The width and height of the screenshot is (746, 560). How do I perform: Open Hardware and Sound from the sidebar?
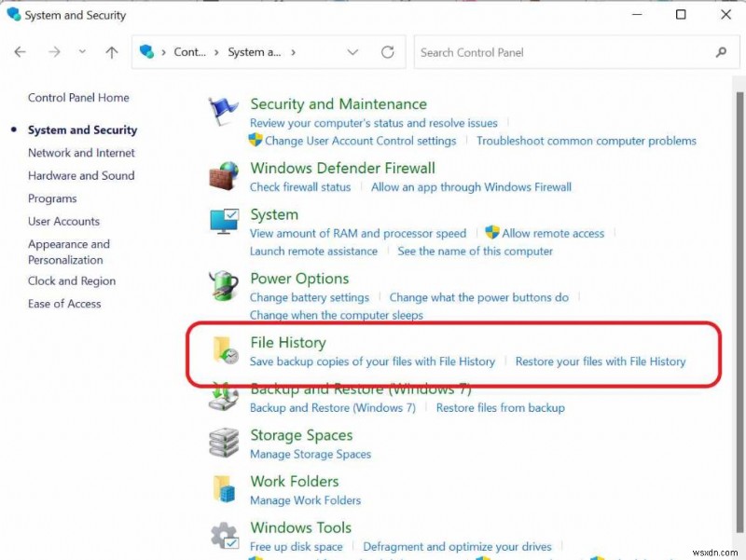coord(81,175)
